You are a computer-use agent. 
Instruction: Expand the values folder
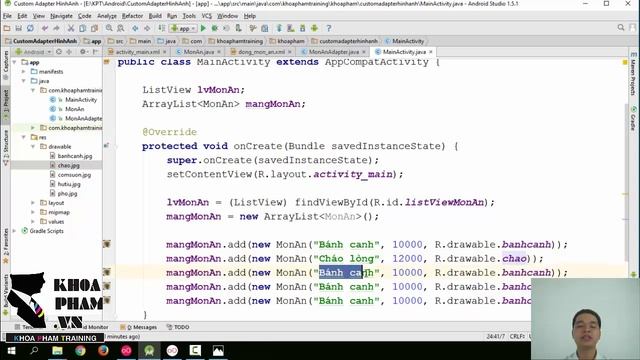coord(33,222)
